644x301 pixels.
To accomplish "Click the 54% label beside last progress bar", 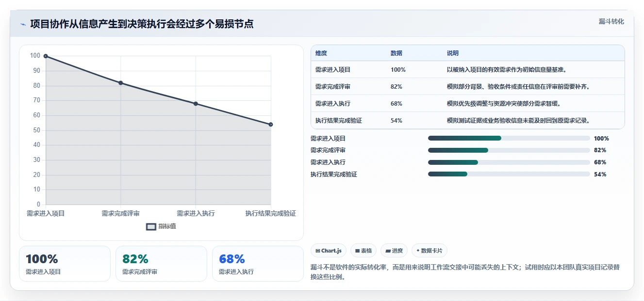I will (600, 174).
